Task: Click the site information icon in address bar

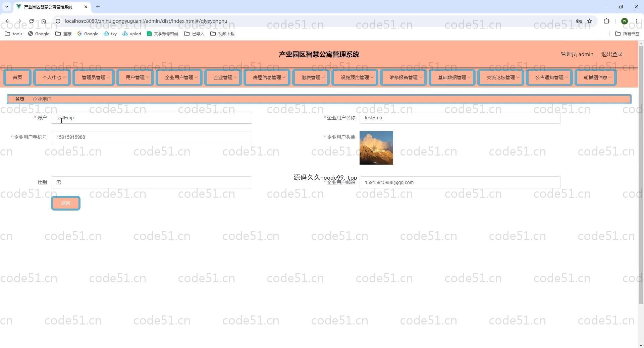Action: 58,21
